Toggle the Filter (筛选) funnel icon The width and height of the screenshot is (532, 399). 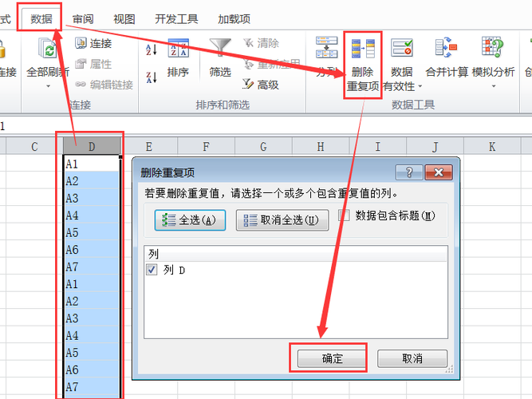[220, 48]
